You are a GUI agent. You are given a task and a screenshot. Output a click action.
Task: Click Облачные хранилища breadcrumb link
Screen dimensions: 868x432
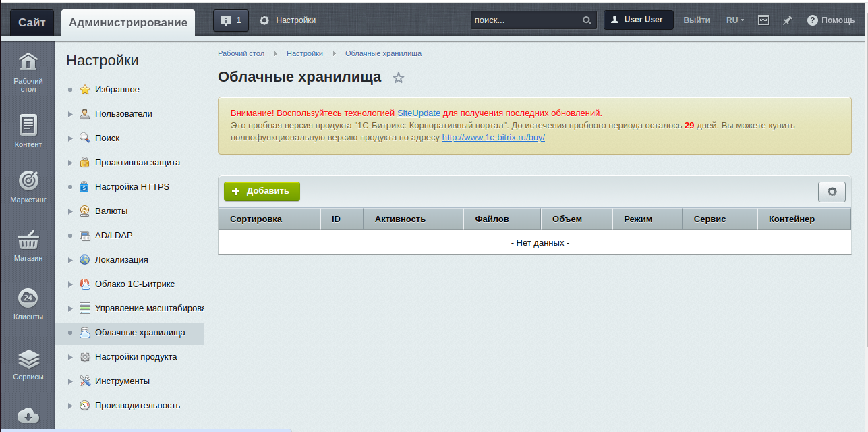pos(384,53)
